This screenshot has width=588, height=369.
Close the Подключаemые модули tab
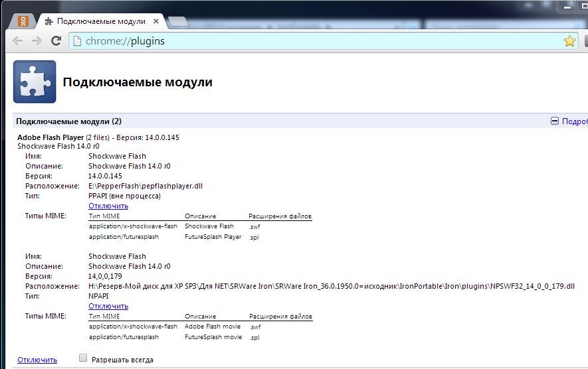156,21
